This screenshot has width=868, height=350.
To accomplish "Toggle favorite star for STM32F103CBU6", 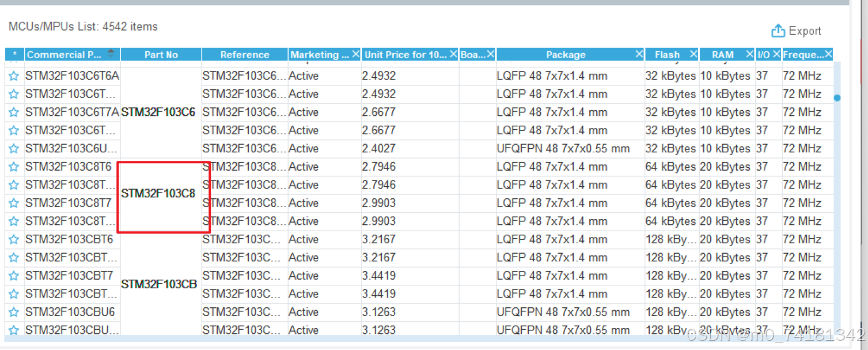I will [14, 312].
